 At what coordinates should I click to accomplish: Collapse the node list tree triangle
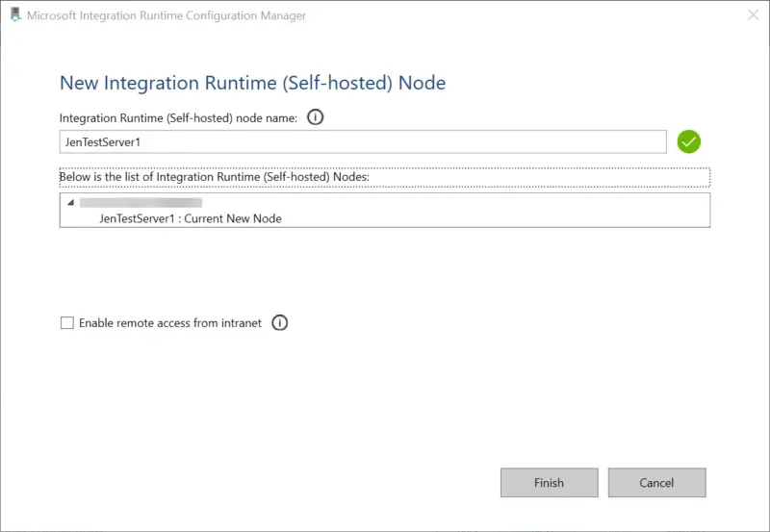coord(70,203)
